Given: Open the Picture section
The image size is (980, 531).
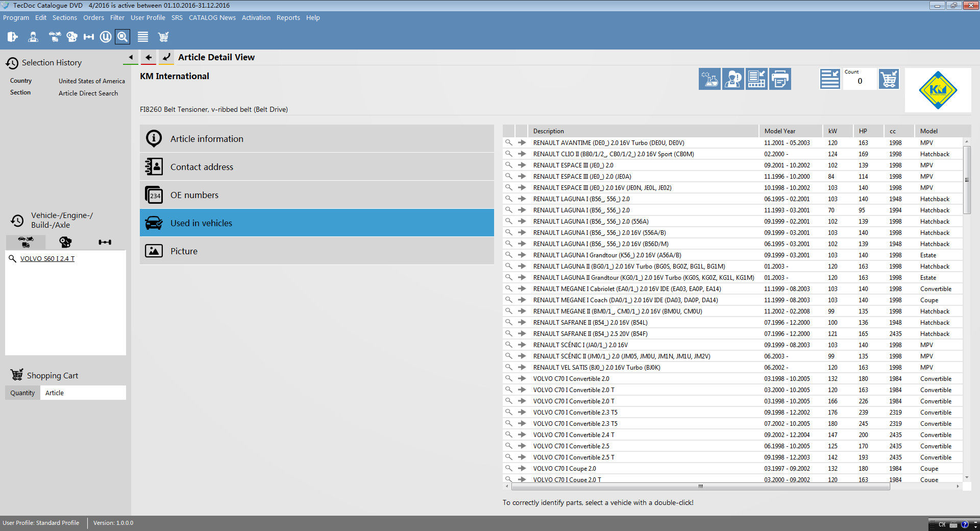Looking at the screenshot, I should point(317,251).
